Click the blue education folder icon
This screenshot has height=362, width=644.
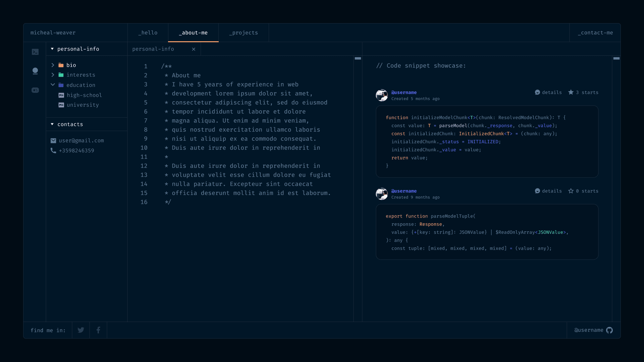(61, 85)
